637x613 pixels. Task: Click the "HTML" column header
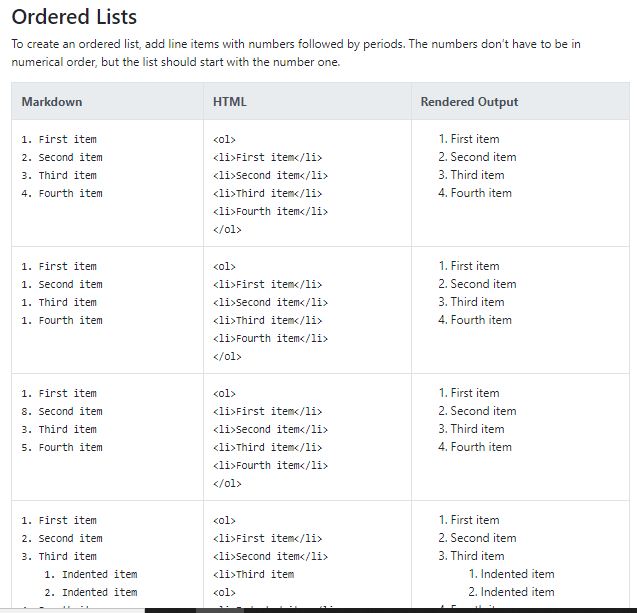pos(229,102)
